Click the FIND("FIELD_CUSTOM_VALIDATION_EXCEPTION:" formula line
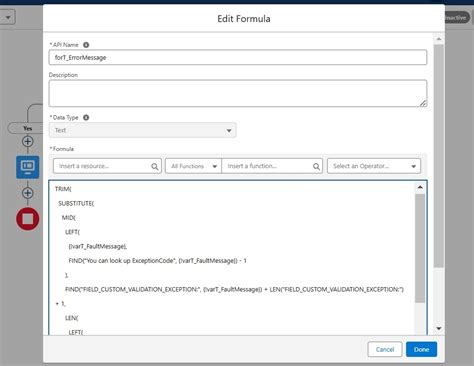The image size is (474, 366). 234,289
